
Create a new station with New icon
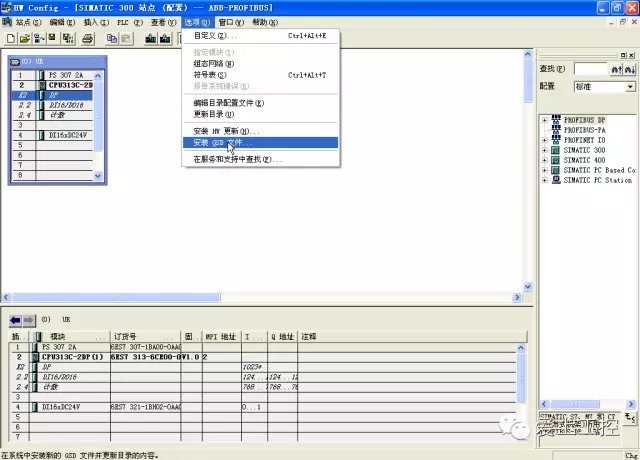coord(11,39)
